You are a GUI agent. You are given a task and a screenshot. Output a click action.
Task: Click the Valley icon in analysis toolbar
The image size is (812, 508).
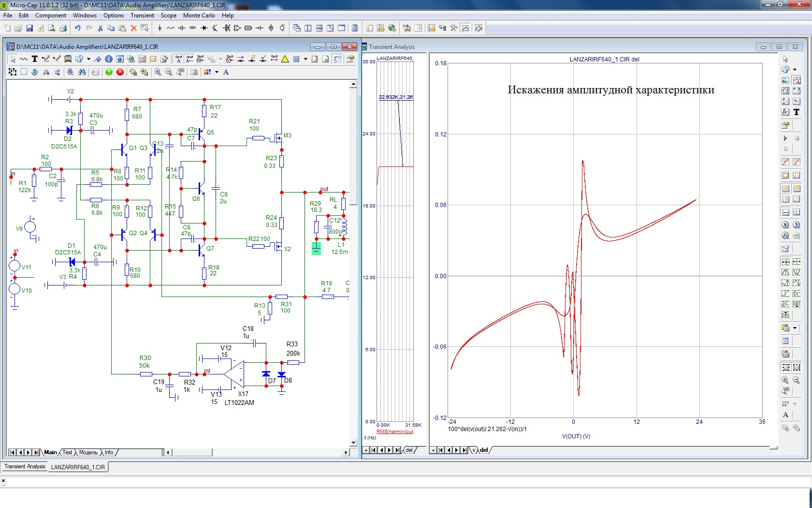pyautogui.click(x=797, y=272)
